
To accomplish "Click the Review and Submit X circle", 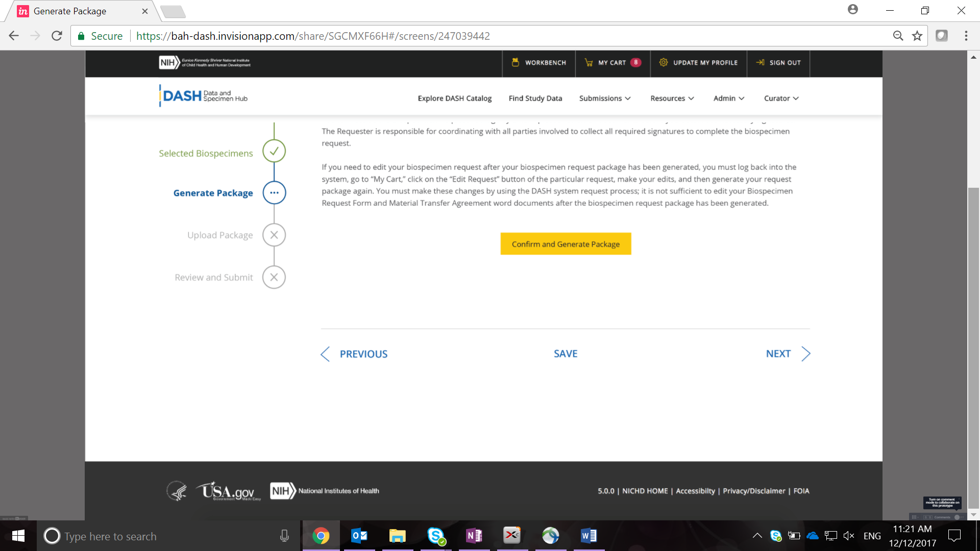I will click(274, 278).
